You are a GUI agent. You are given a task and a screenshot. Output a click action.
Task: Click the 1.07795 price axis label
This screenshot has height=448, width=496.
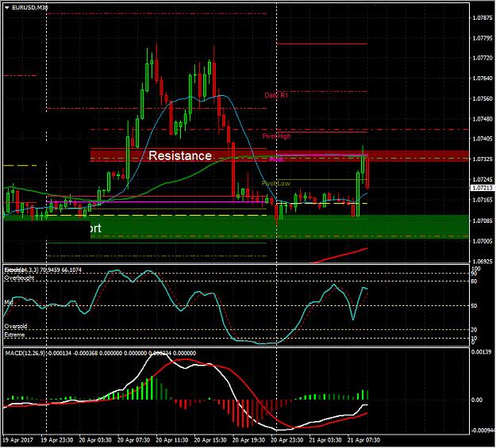coord(483,38)
